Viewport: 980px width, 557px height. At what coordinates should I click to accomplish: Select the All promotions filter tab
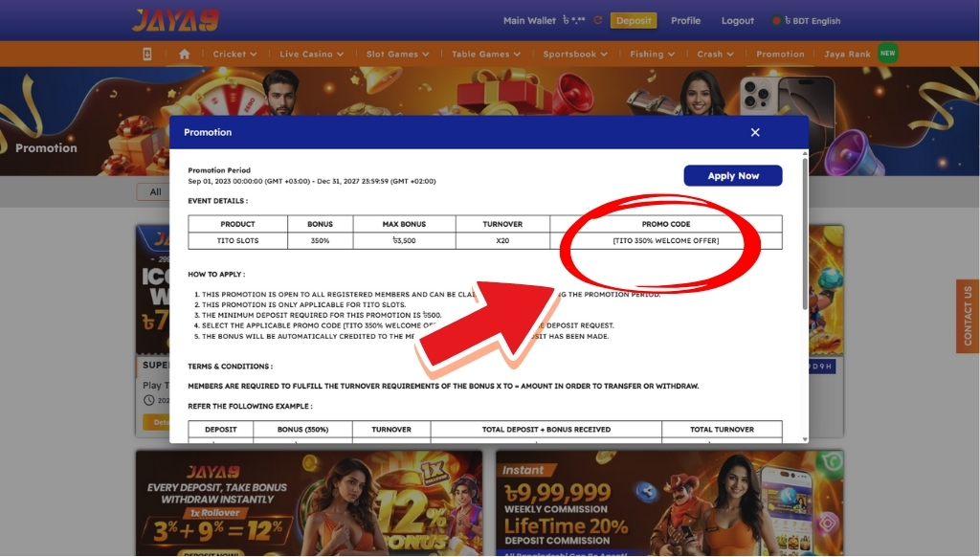[155, 192]
